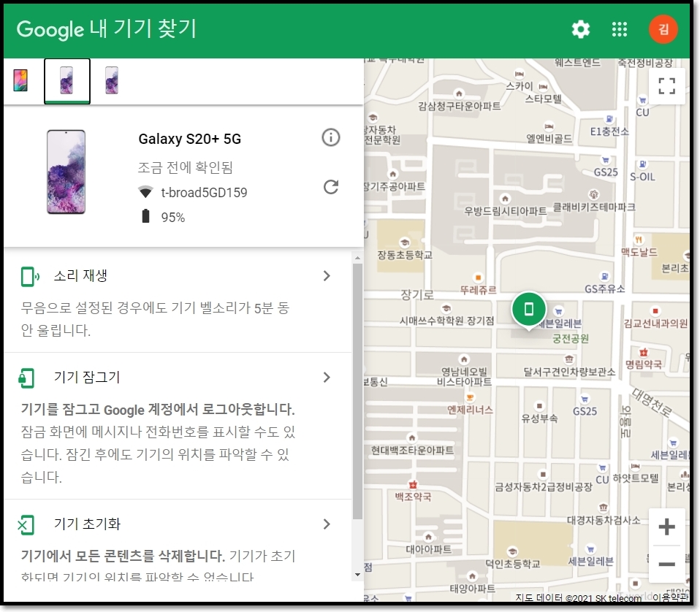Click the 엔제리너스 cafe marker
This screenshot has width=700, height=612.
coord(470,397)
